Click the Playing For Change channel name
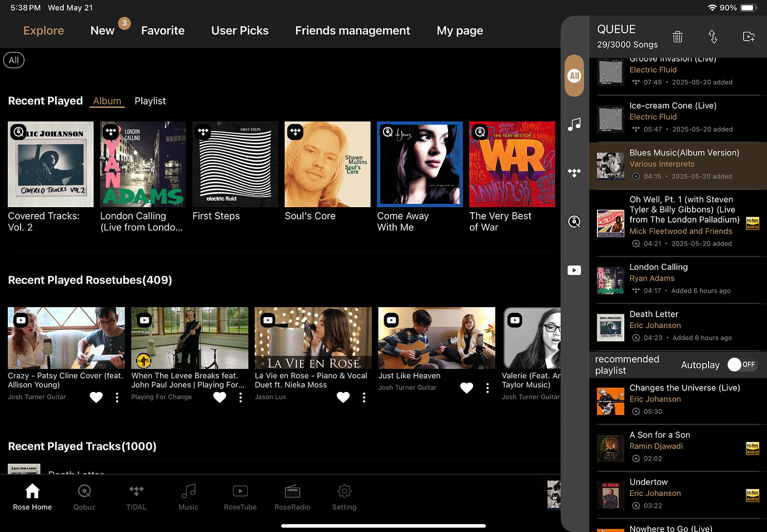The height and width of the screenshot is (532, 767). (161, 397)
